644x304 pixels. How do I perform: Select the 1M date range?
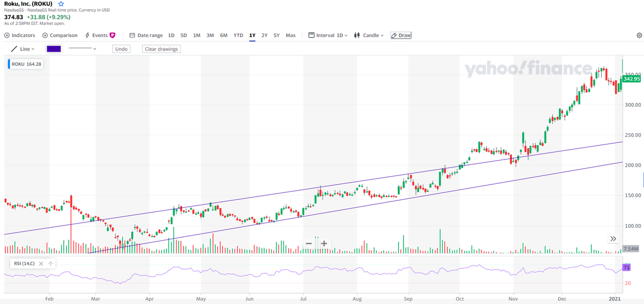[196, 35]
